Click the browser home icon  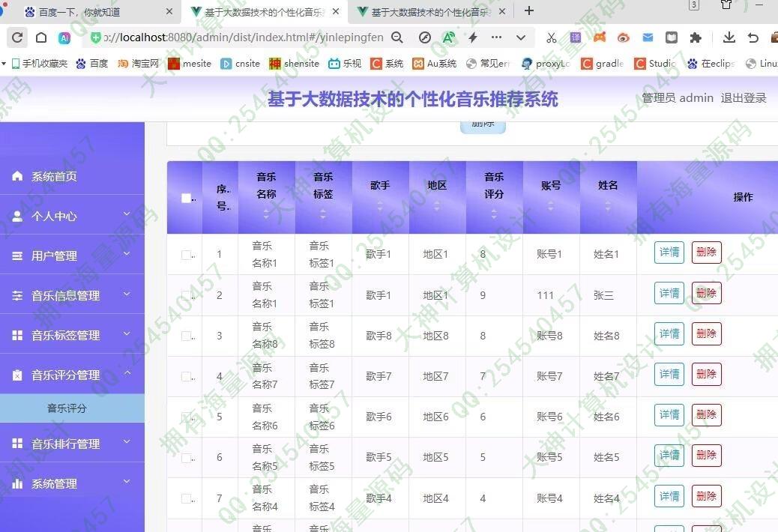pos(42,37)
